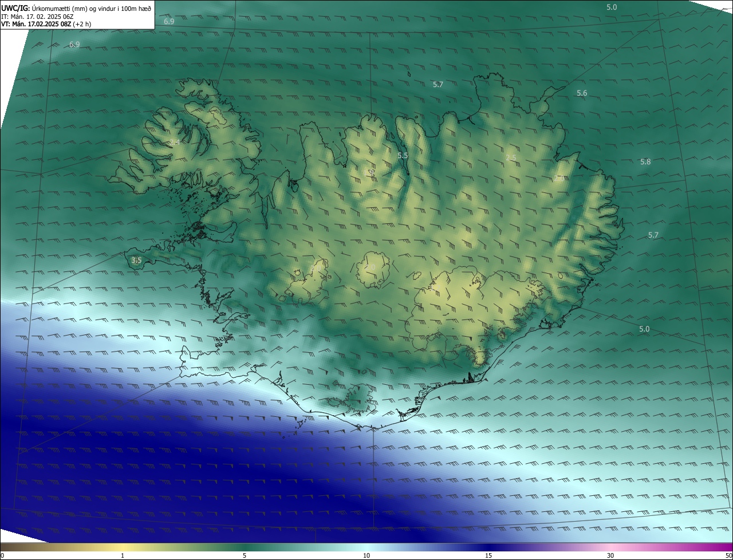Image resolution: width=733 pixels, height=560 pixels.
Task: Click the 'IT: Mán. 17. 02. 2025 06Z' line
Action: coord(38,16)
